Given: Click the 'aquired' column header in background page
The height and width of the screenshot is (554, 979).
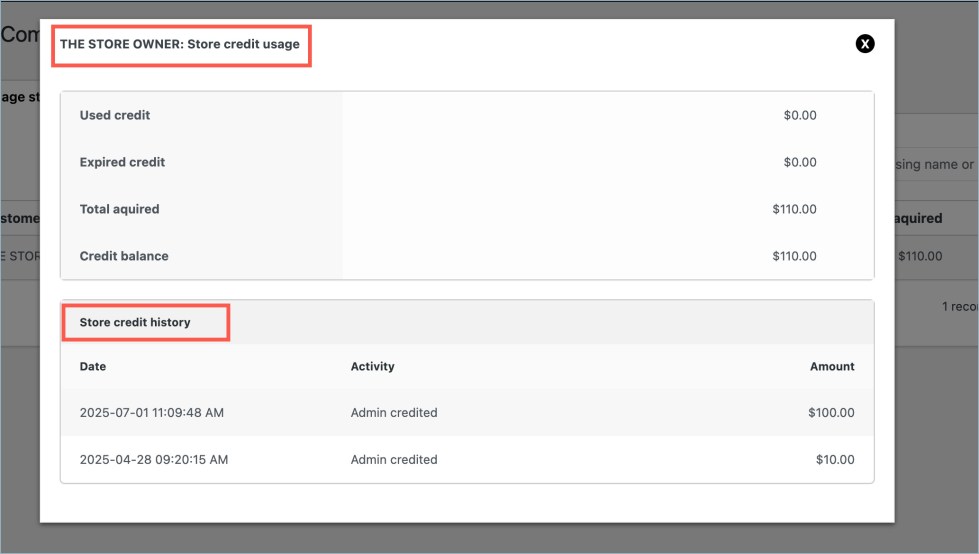Looking at the screenshot, I should (918, 218).
